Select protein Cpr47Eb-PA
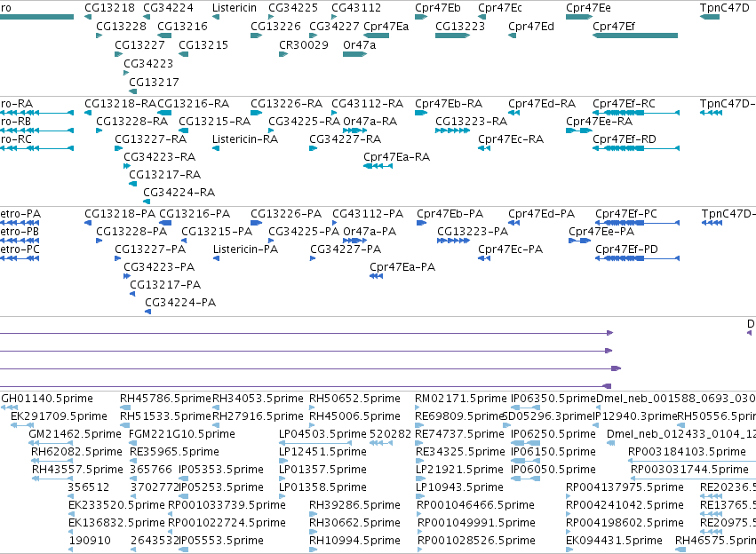The image size is (756, 554). [x=450, y=213]
